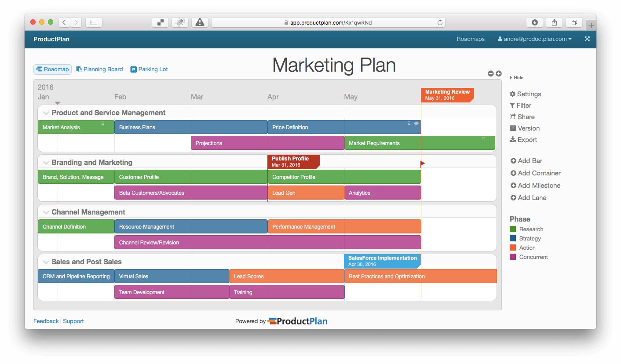The width and height of the screenshot is (621, 364).
Task: Click Safari's share icon
Action: coord(555,22)
